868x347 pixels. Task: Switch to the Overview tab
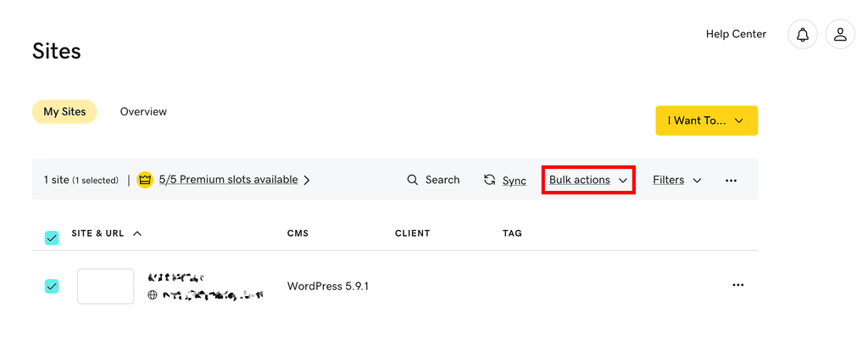point(143,112)
